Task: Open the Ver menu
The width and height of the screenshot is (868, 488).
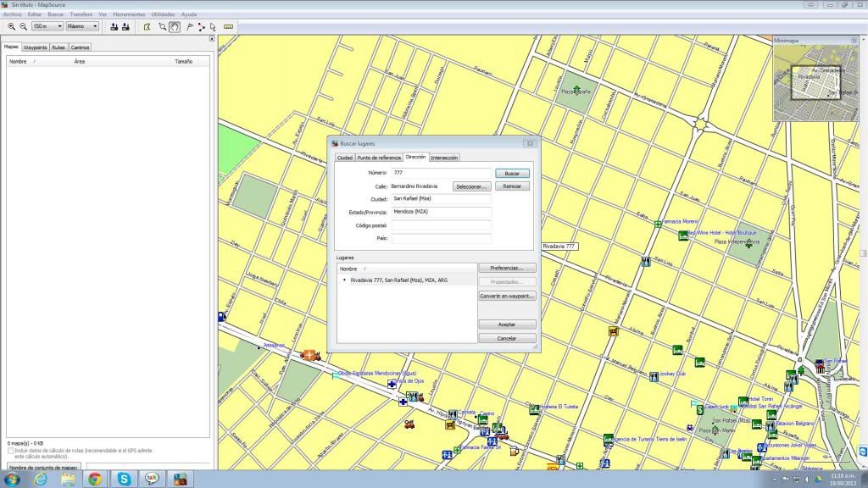Action: pyautogui.click(x=103, y=14)
